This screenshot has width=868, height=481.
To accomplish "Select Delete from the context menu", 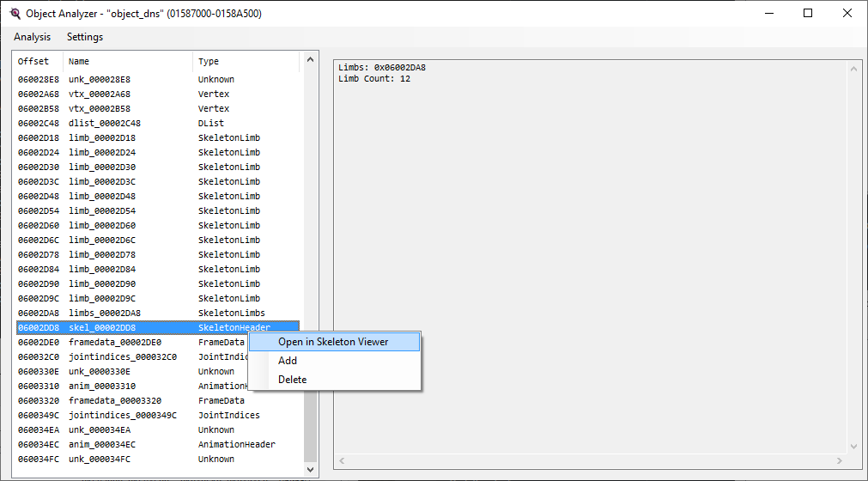I will click(x=292, y=380).
